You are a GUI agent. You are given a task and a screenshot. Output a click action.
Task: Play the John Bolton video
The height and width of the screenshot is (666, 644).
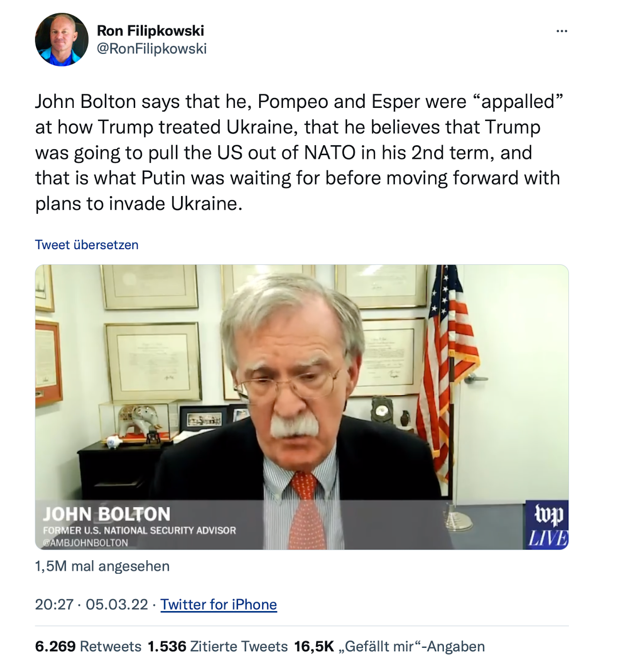[x=302, y=407]
